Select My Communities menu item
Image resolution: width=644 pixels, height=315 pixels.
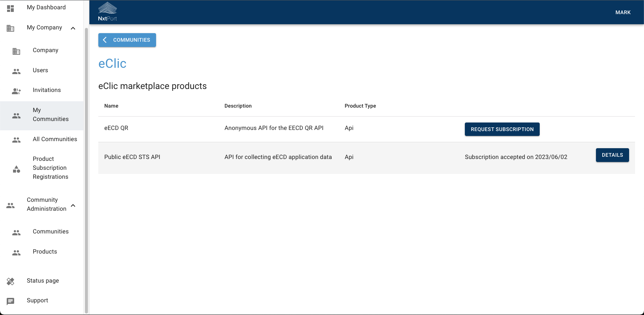click(x=50, y=115)
